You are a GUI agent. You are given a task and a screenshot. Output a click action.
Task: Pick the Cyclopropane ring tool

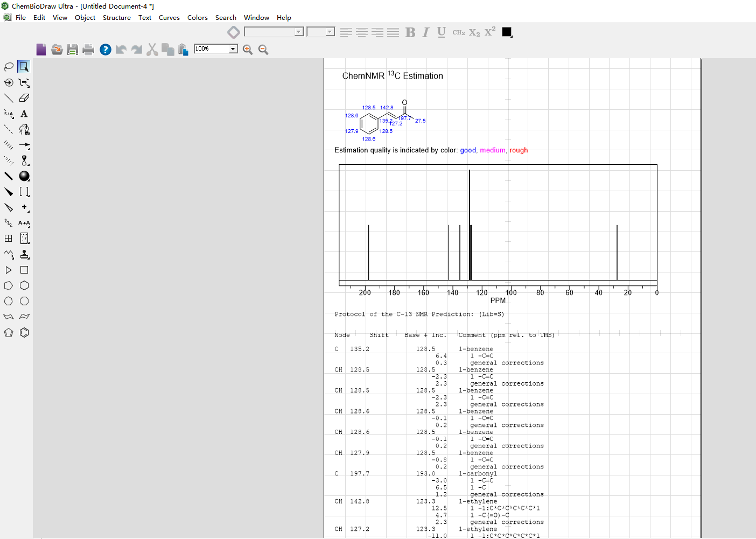[9, 270]
